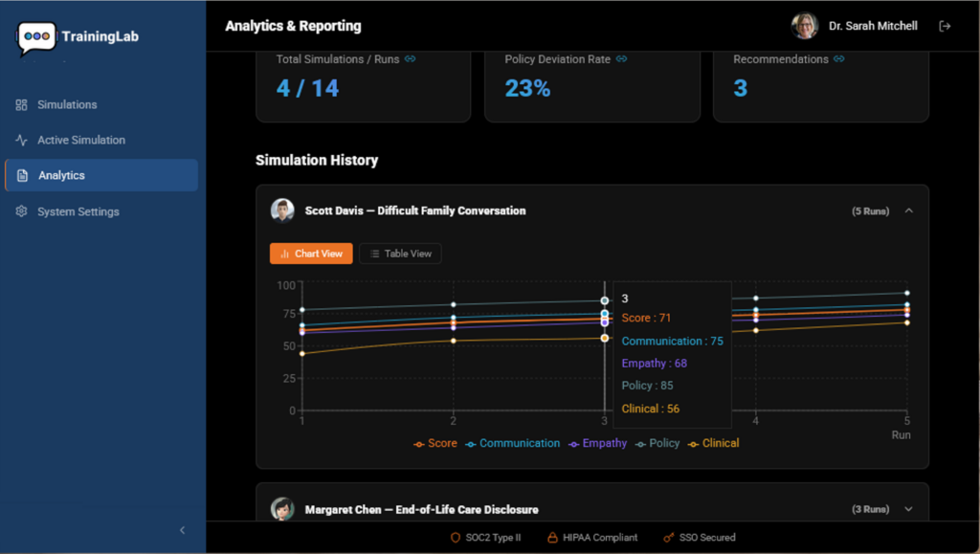Click Dr. Sarah Mitchell's profile avatar
Viewport: 980px width, 554px height.
(804, 26)
